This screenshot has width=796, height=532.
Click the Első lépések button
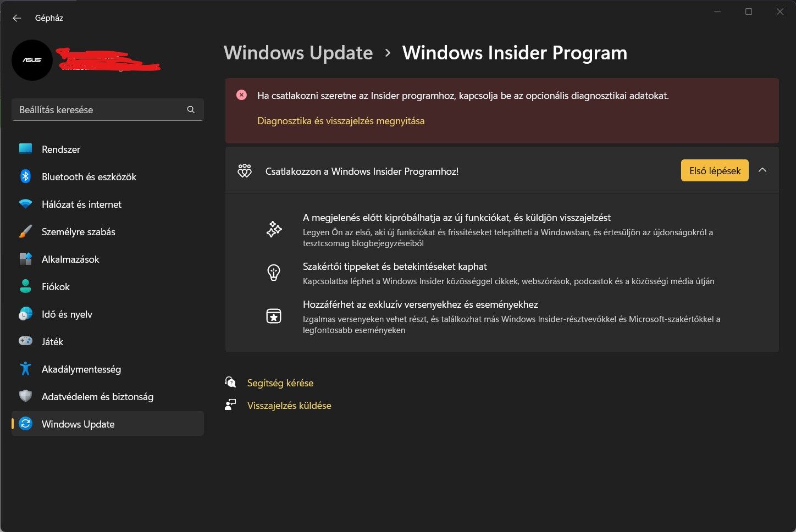[x=715, y=170]
